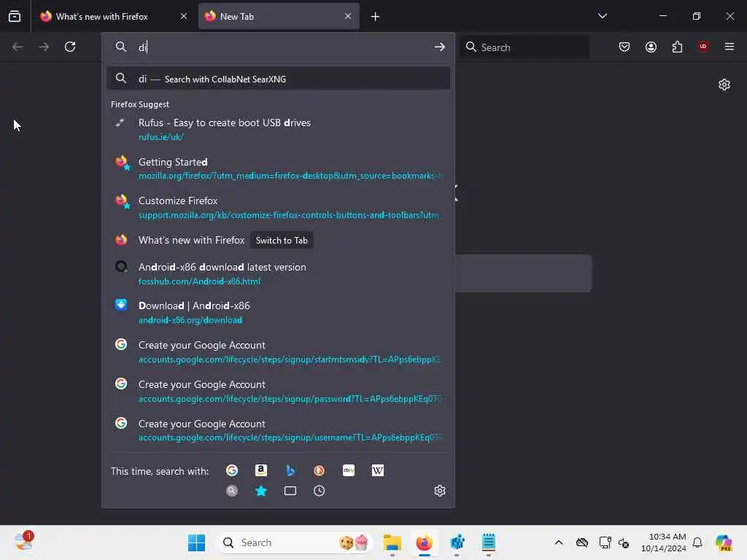Search this time with Wikipedia
Image resolution: width=747 pixels, height=560 pixels.
(x=378, y=470)
